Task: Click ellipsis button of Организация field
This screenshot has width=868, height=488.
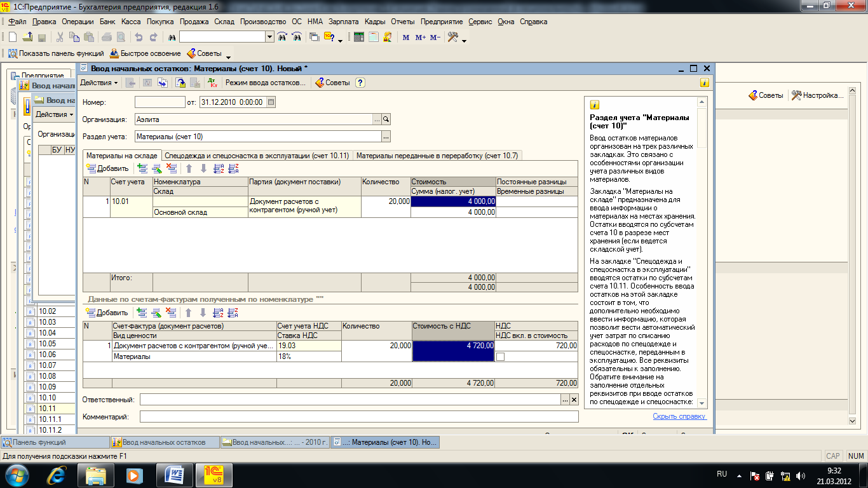Action: tap(376, 119)
